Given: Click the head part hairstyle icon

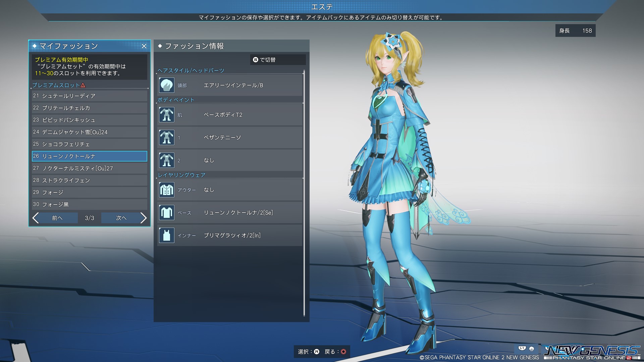Looking at the screenshot, I should coord(166,85).
